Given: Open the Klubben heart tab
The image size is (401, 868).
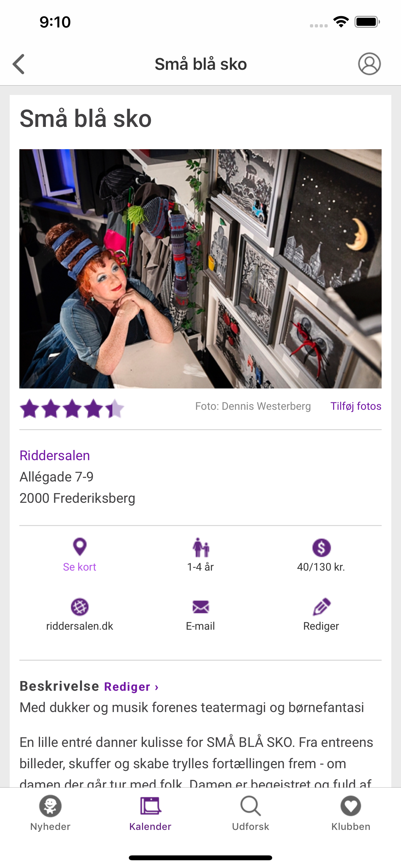Looking at the screenshot, I should pos(351,813).
